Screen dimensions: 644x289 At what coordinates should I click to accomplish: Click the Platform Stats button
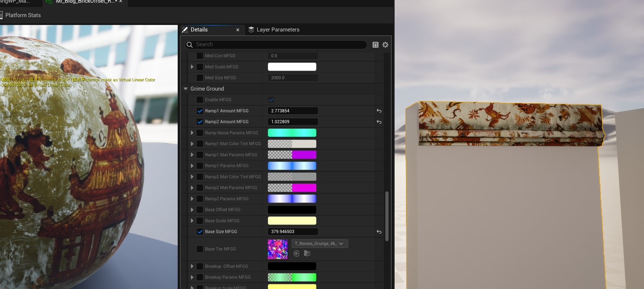[21, 15]
